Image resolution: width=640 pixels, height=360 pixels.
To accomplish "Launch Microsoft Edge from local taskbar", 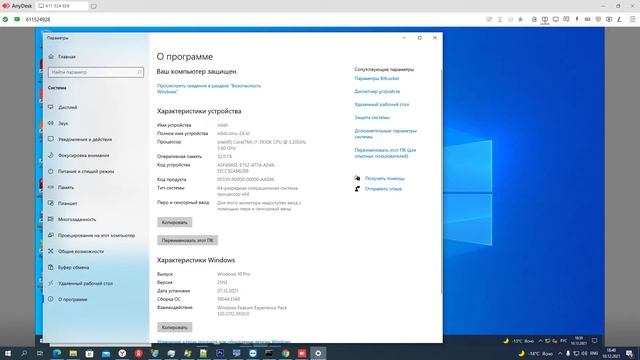I will click(57, 353).
